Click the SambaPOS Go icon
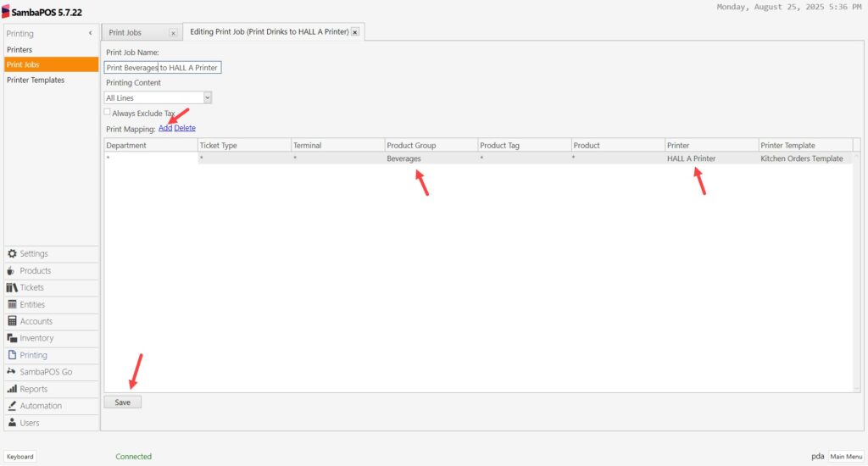868x466 pixels. (x=11, y=371)
